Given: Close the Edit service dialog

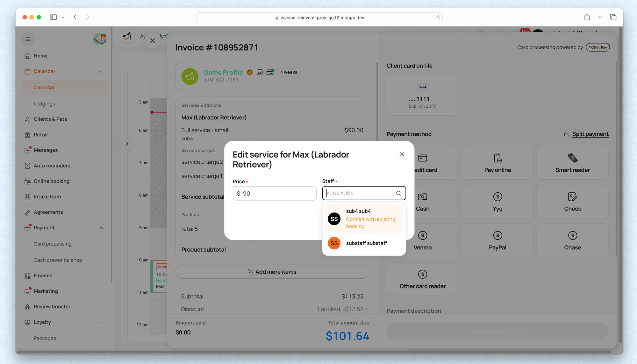Looking at the screenshot, I should tap(402, 154).
